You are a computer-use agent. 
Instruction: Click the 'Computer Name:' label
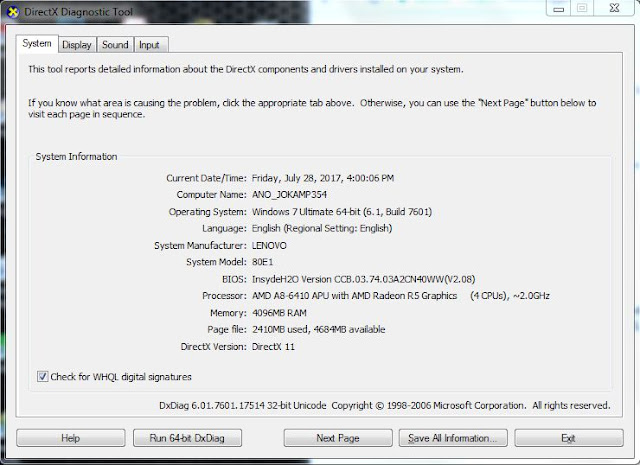tap(211, 194)
